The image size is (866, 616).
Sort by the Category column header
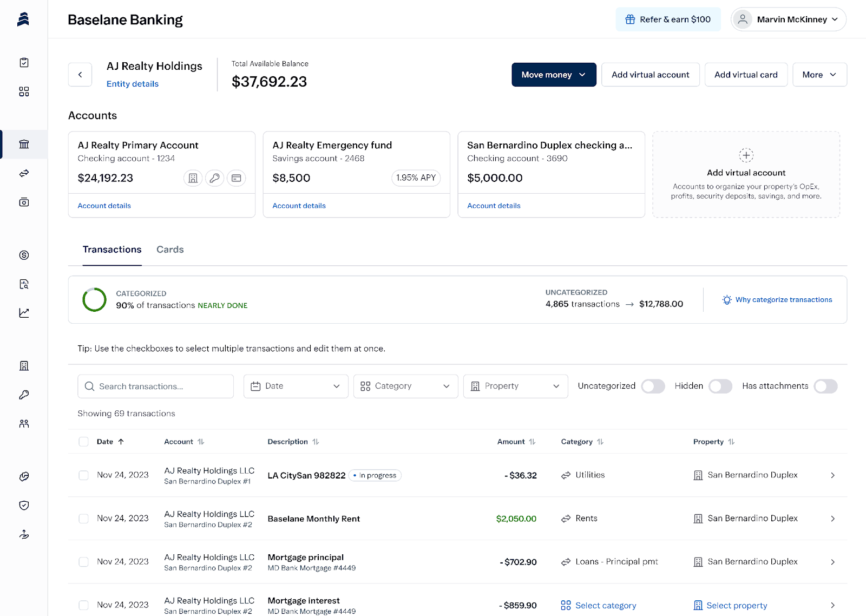coord(582,442)
